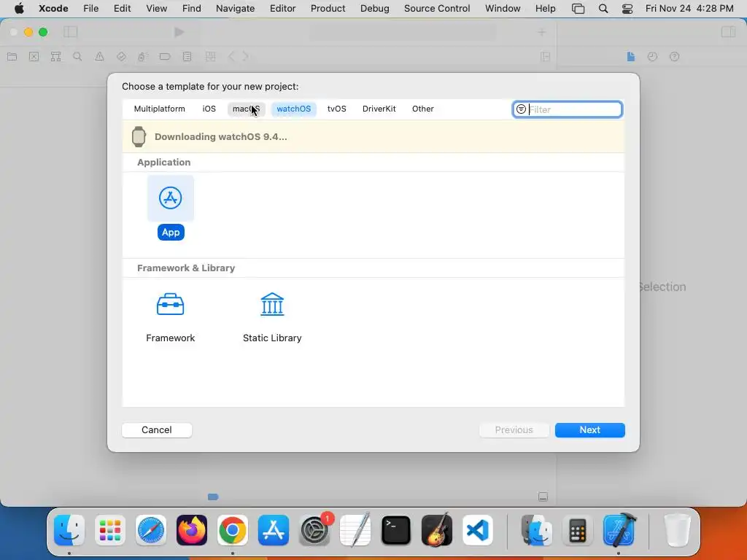
Task: Open the Project navigator folder icon
Action: pyautogui.click(x=12, y=57)
